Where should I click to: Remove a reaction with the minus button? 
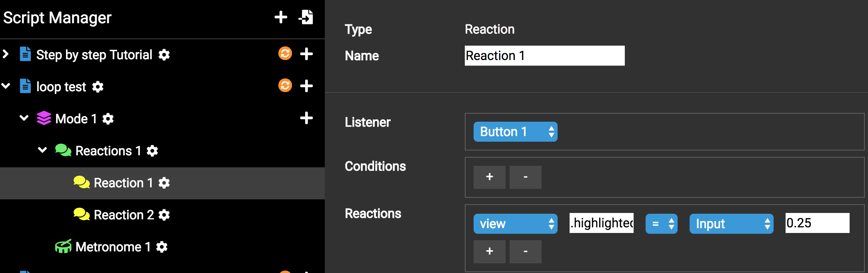point(525,251)
